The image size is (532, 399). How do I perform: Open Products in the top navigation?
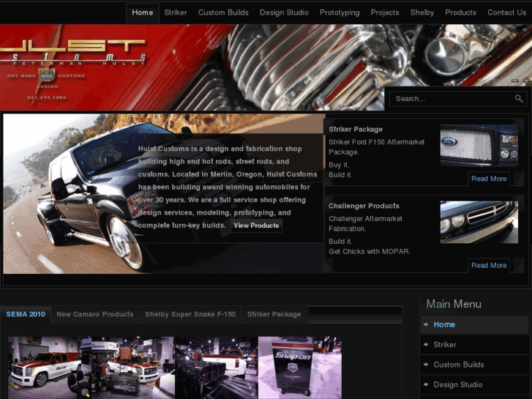coord(460,13)
